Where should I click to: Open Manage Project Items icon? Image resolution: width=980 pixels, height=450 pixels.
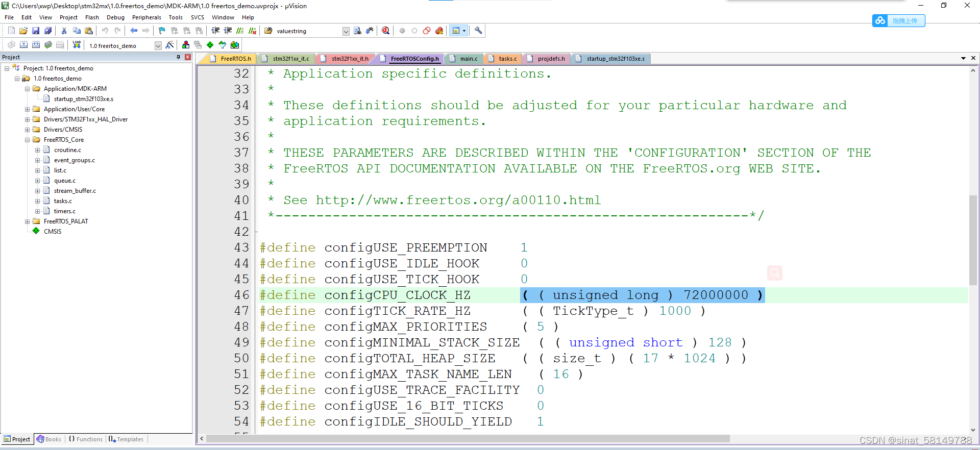pos(186,45)
